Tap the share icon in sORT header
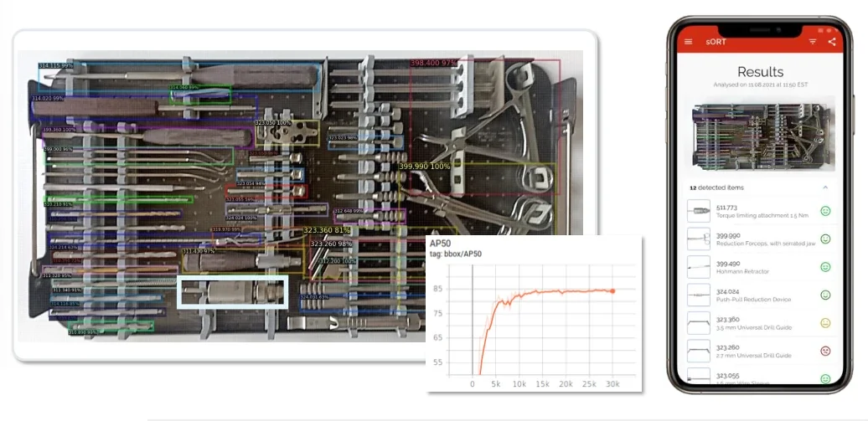Screen dimensions: 868x421 tap(831, 42)
